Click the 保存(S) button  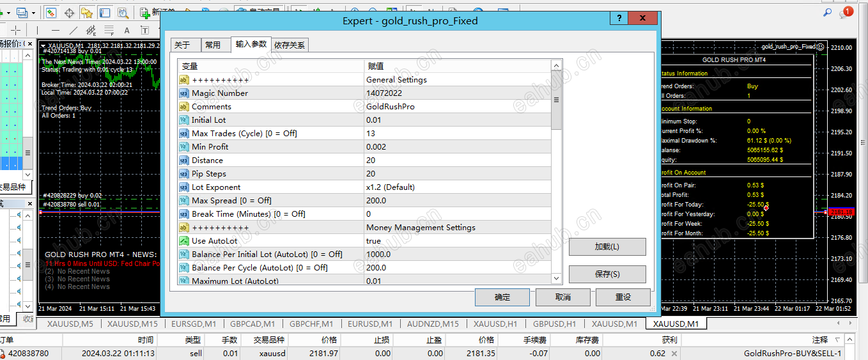(607, 274)
